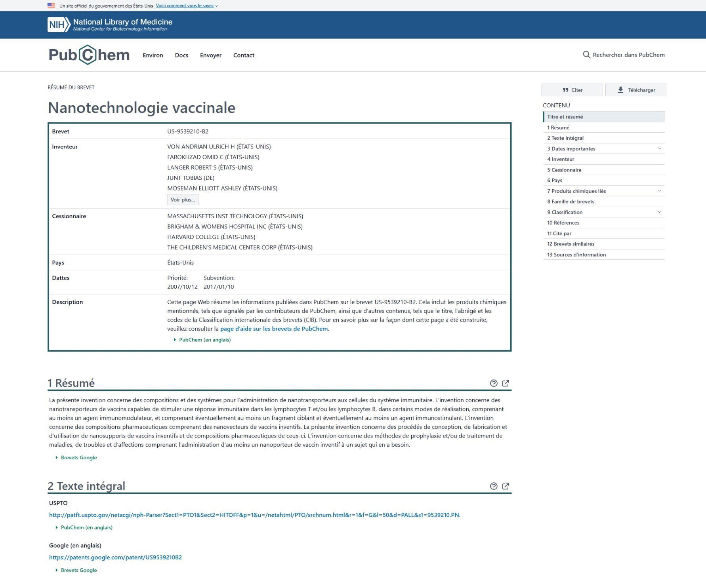Viewport: 706px width, 588px height.
Task: Go to '2 Texte intégral' in contents
Action: point(604,138)
